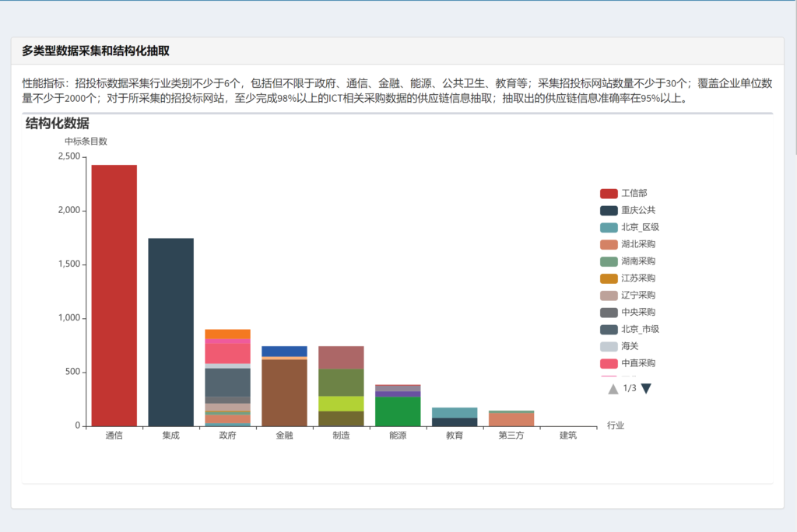Go to the next legend page
The height and width of the screenshot is (532, 797).
pyautogui.click(x=646, y=388)
